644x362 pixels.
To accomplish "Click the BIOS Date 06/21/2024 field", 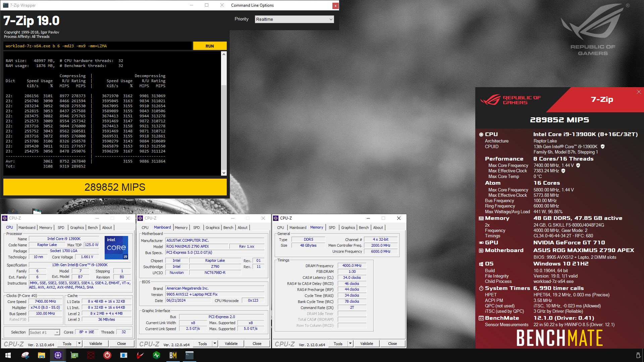I will tap(188, 301).
